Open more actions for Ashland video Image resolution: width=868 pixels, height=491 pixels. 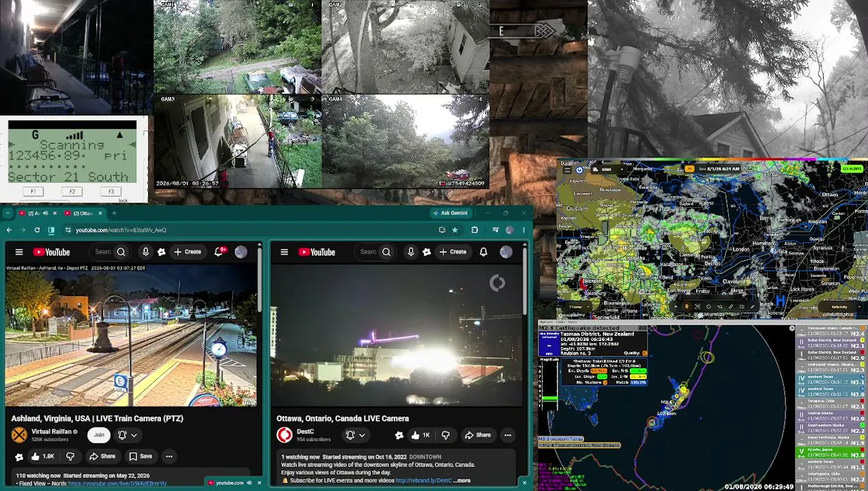pyautogui.click(x=169, y=456)
